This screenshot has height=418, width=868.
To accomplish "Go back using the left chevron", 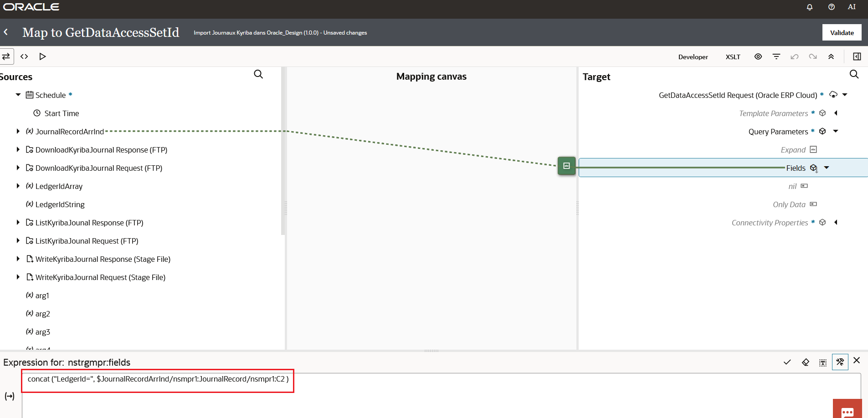I will click(6, 32).
